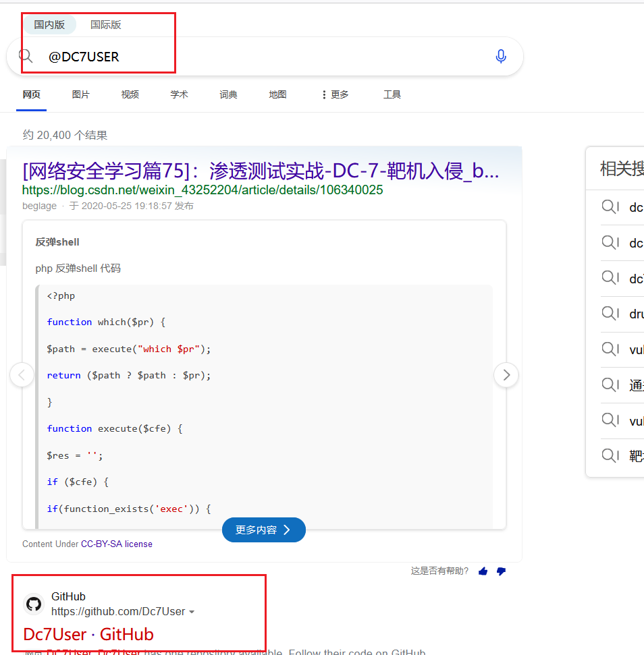
Task: Click the 反弹shell heading text
Action: pyautogui.click(x=57, y=242)
